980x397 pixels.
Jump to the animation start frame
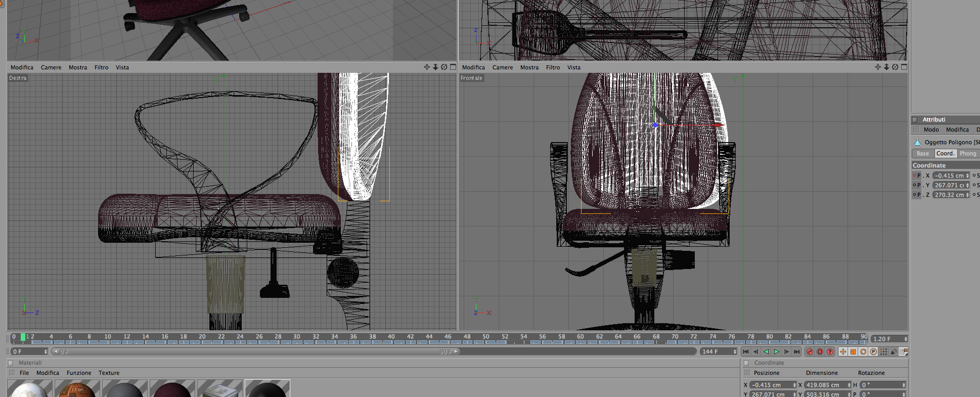tap(746, 351)
